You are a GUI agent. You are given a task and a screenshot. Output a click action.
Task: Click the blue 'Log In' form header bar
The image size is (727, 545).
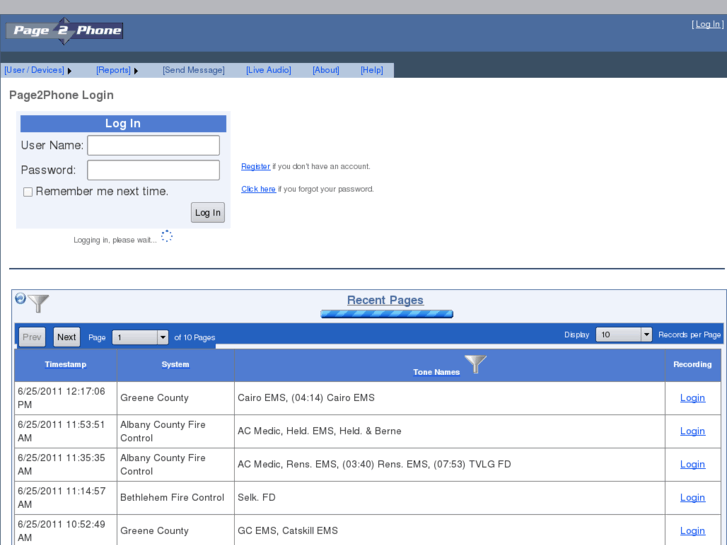(123, 123)
